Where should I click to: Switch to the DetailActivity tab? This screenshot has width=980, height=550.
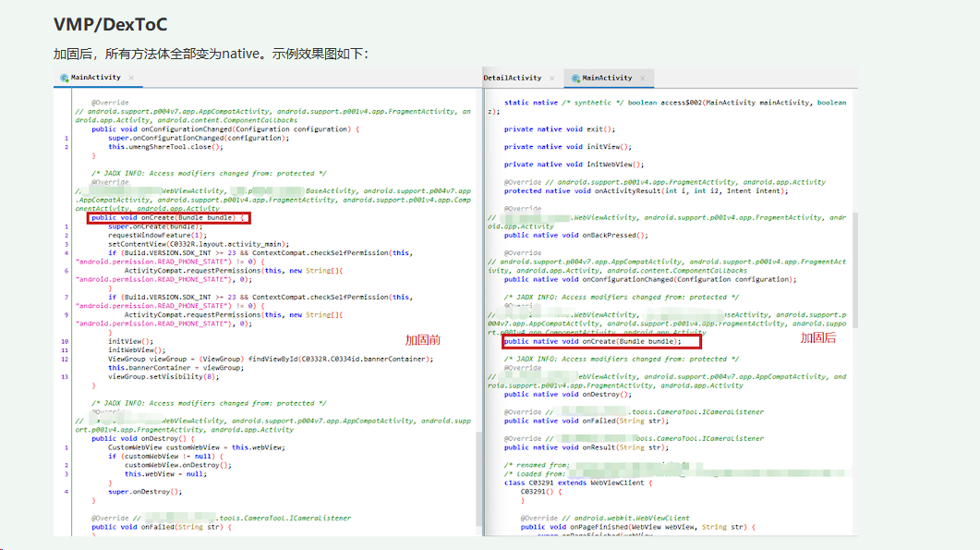pos(513,78)
